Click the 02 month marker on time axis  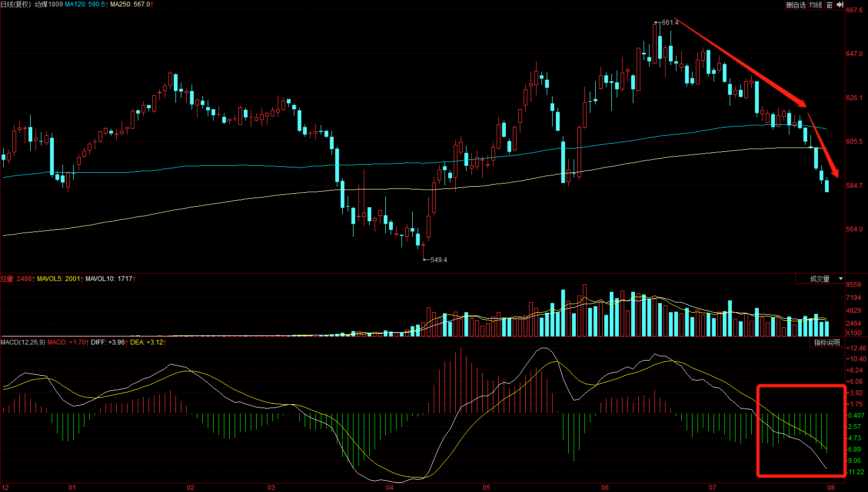point(190,488)
